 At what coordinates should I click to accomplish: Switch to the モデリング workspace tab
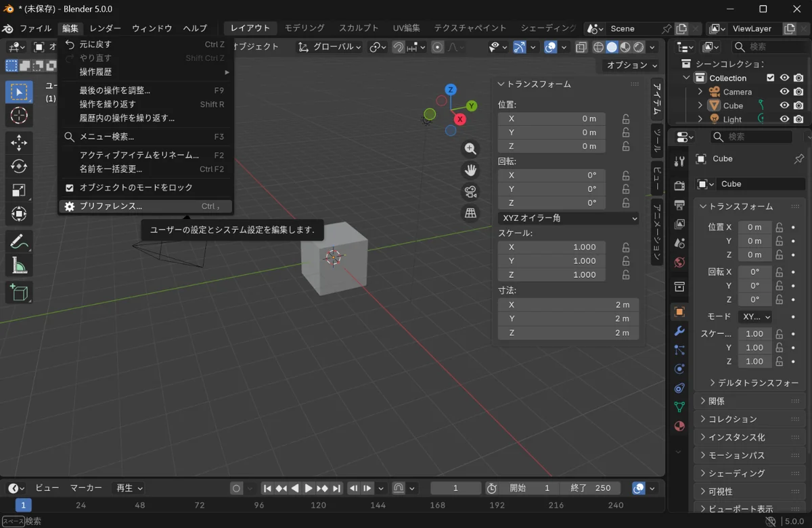(304, 28)
